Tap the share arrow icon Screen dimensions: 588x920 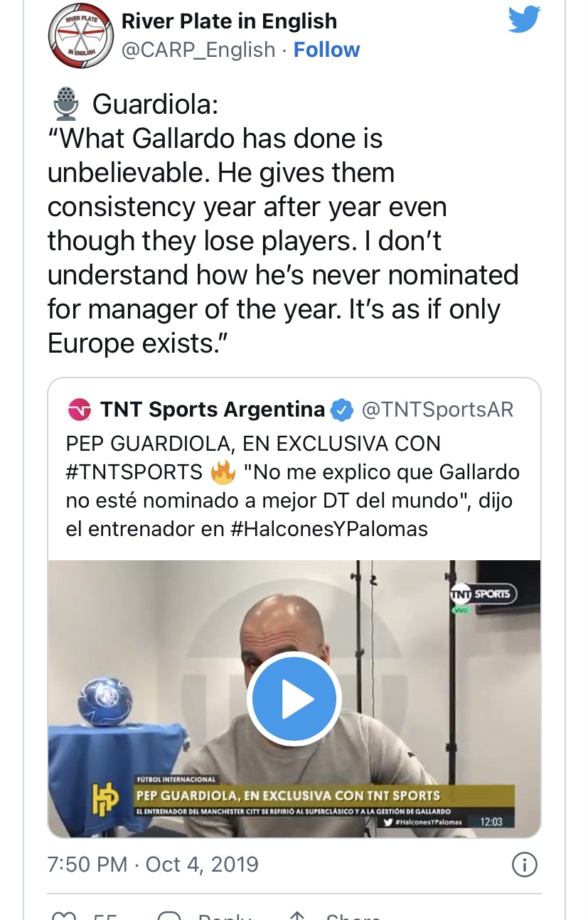tap(299, 915)
